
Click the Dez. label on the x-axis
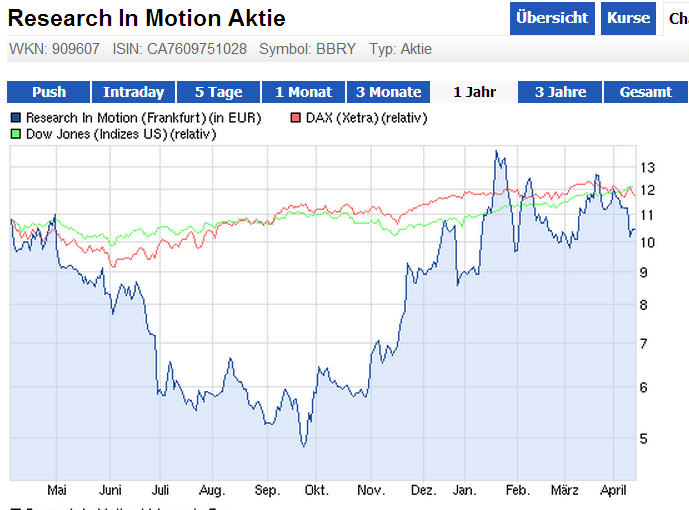(x=424, y=490)
